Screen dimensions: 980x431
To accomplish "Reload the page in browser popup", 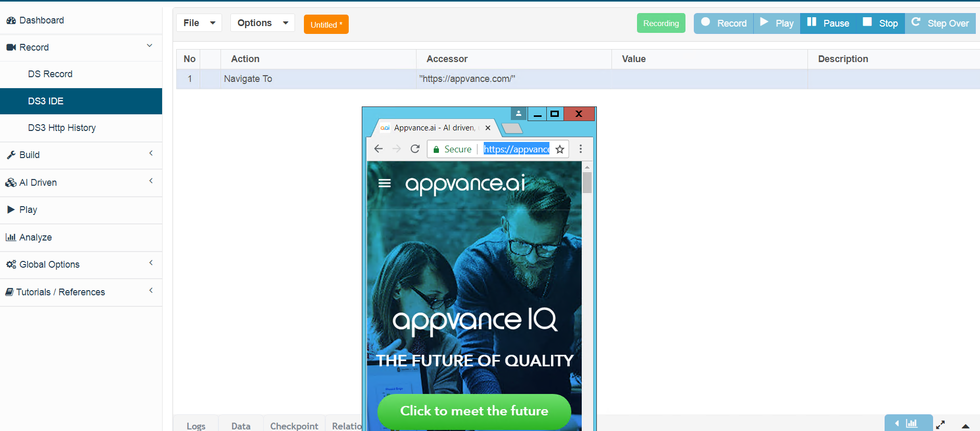I will [415, 149].
